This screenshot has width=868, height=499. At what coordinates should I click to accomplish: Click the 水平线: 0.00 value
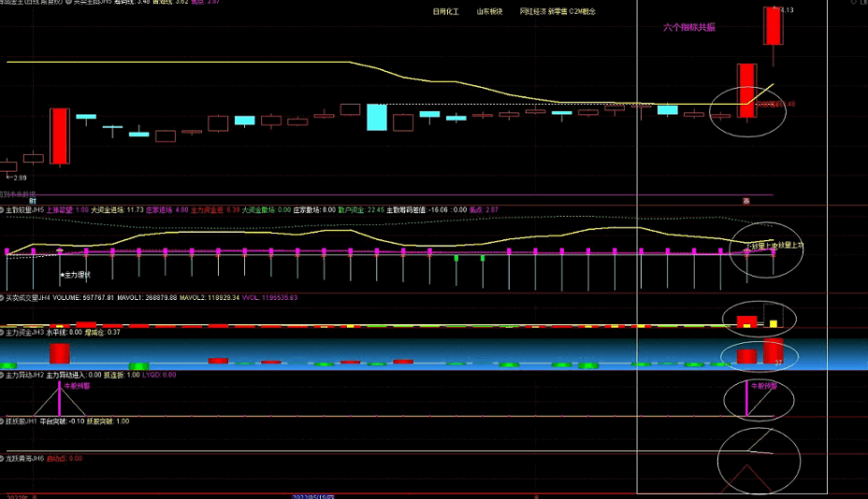click(x=65, y=333)
